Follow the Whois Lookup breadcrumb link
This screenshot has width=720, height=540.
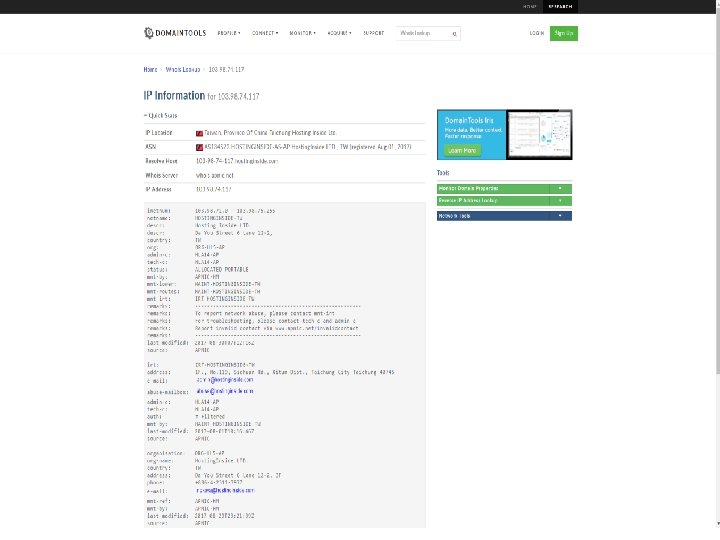[x=183, y=69]
